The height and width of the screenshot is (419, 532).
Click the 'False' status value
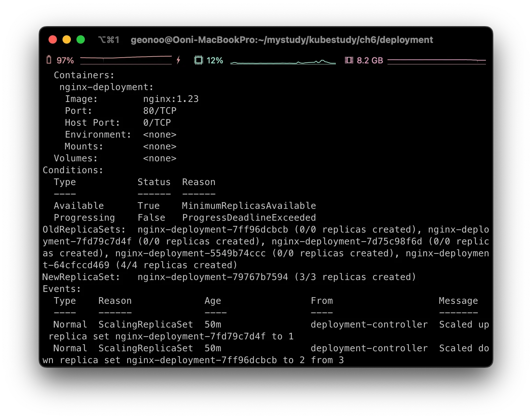click(151, 218)
